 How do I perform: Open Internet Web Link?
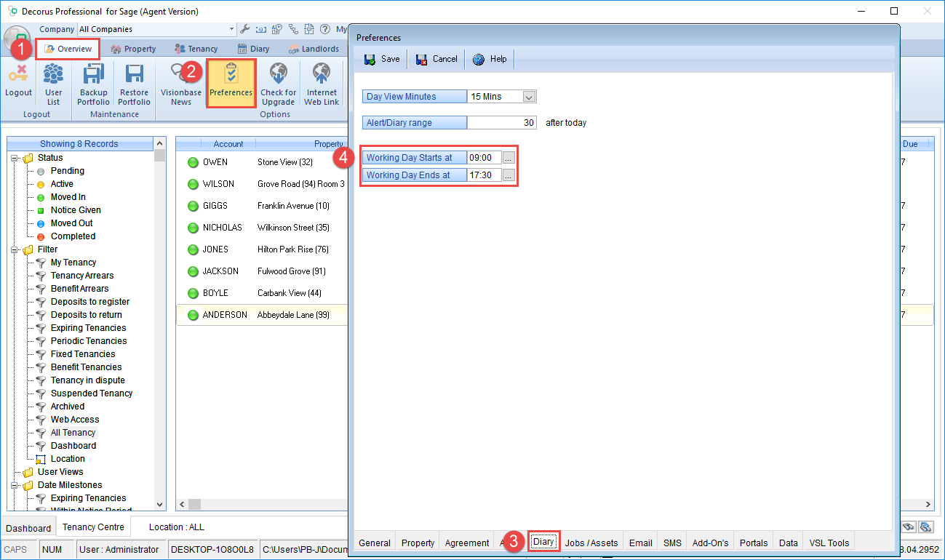tap(322, 84)
